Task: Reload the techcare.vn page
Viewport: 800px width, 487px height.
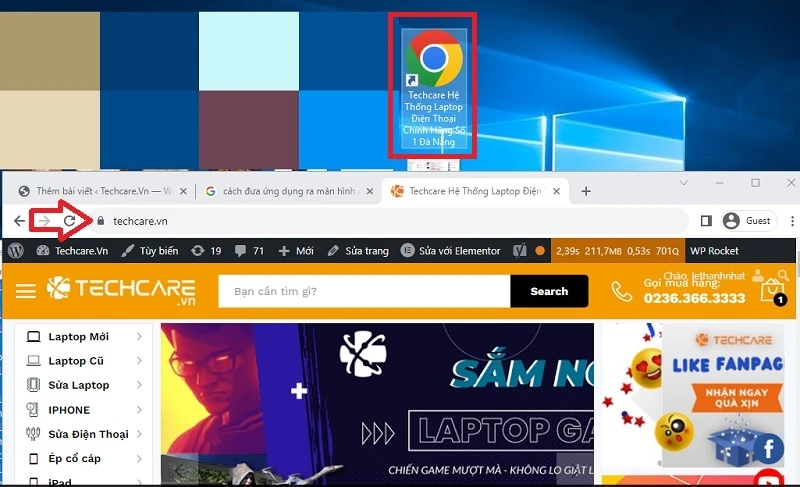Action: 70,221
